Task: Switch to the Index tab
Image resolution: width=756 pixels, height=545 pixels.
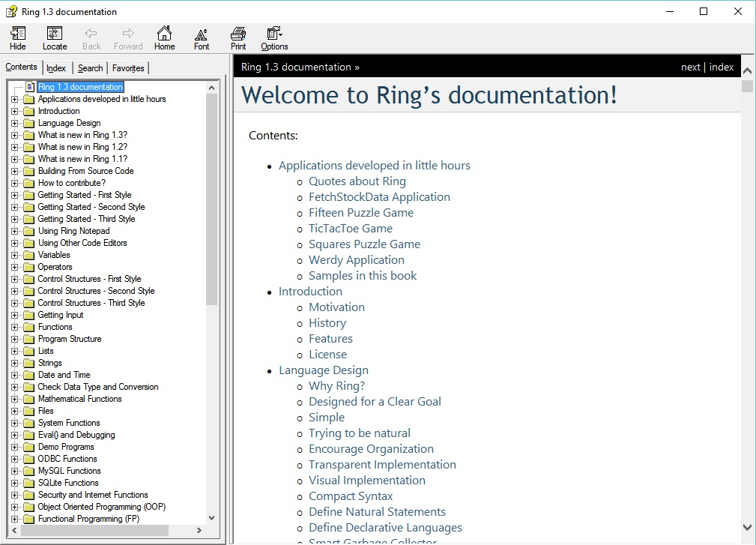Action: coord(56,68)
